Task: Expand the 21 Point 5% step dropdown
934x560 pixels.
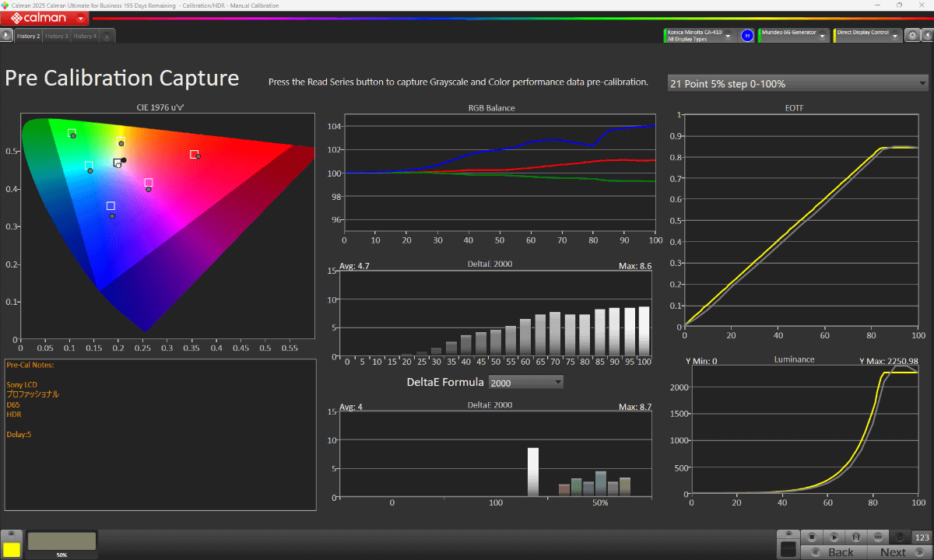Action: [798, 83]
